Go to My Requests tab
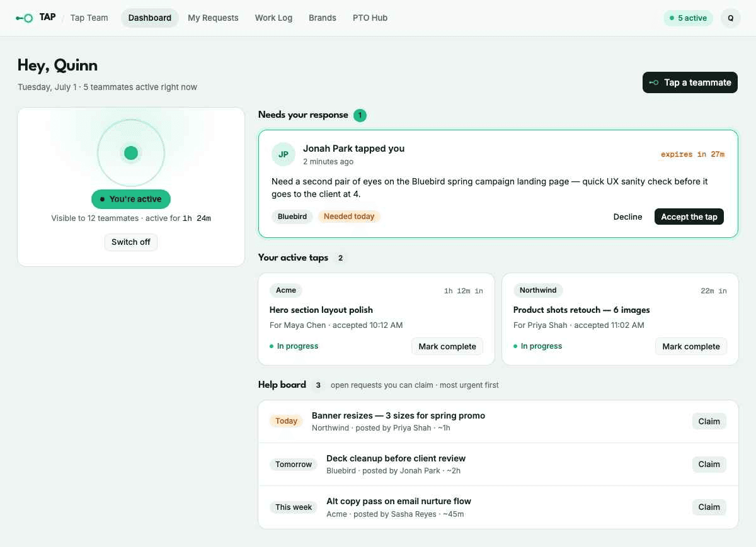 tap(213, 18)
